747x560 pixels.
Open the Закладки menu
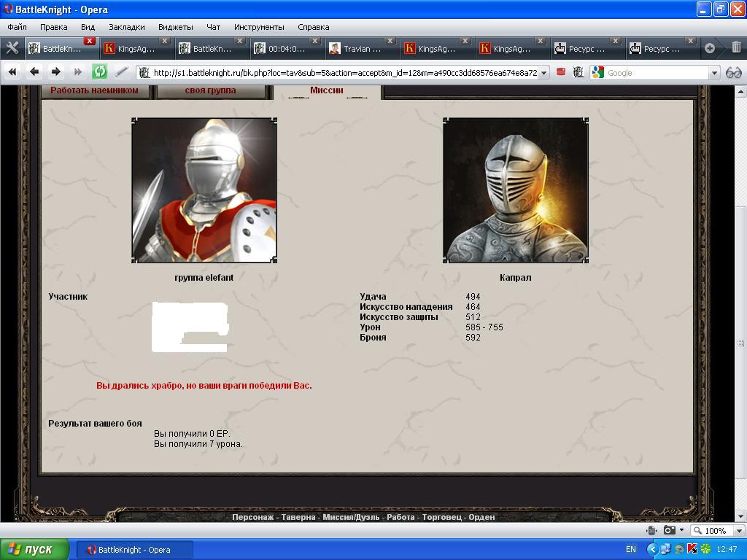(x=127, y=27)
